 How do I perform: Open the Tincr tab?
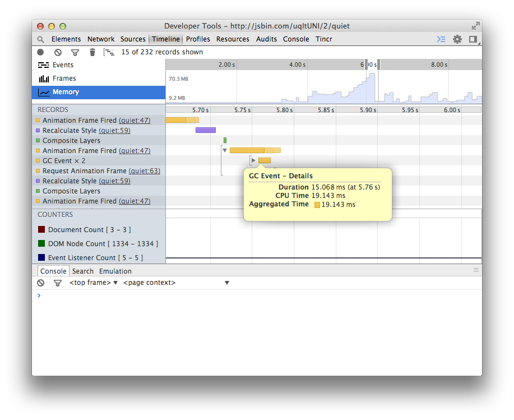[324, 39]
